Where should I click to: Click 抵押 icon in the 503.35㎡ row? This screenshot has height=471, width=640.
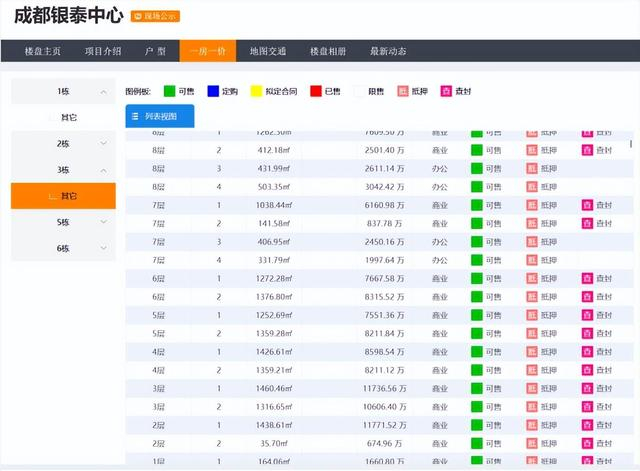point(532,187)
